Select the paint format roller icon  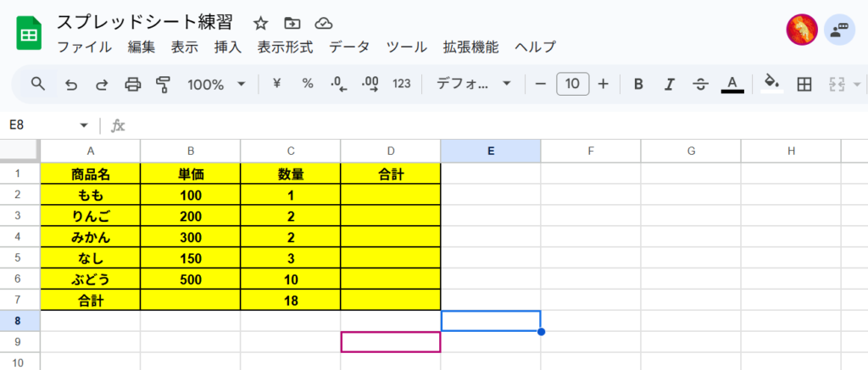tap(163, 85)
